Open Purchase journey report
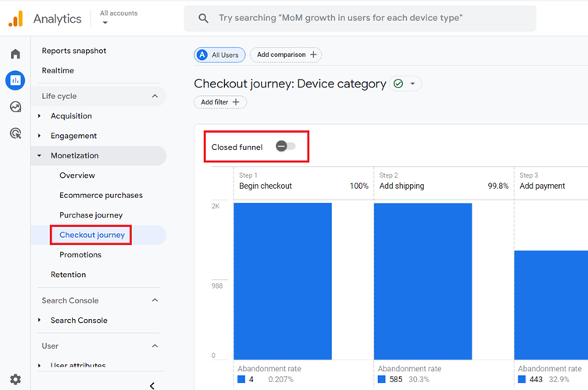 click(x=91, y=215)
